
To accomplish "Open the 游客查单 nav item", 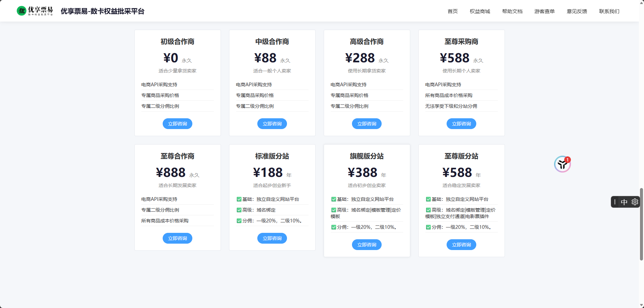I will pyautogui.click(x=545, y=11).
